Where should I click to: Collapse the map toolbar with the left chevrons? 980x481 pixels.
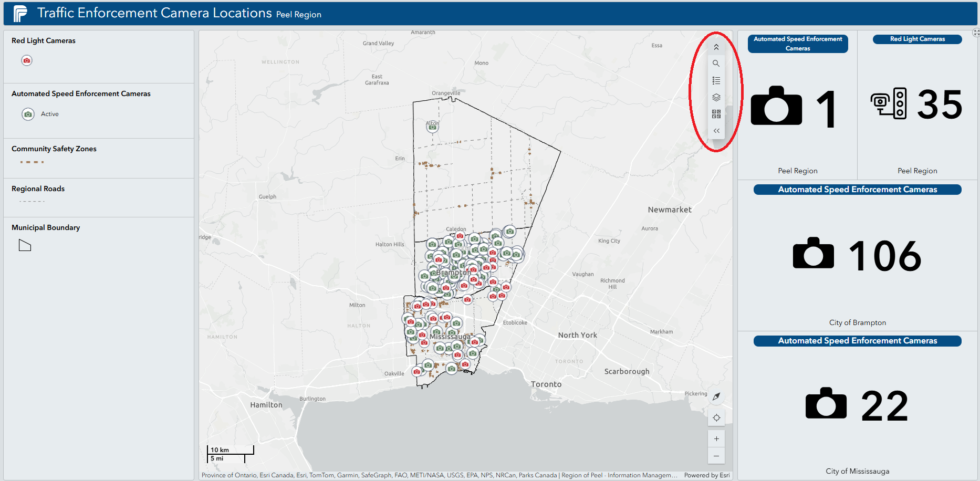716,131
